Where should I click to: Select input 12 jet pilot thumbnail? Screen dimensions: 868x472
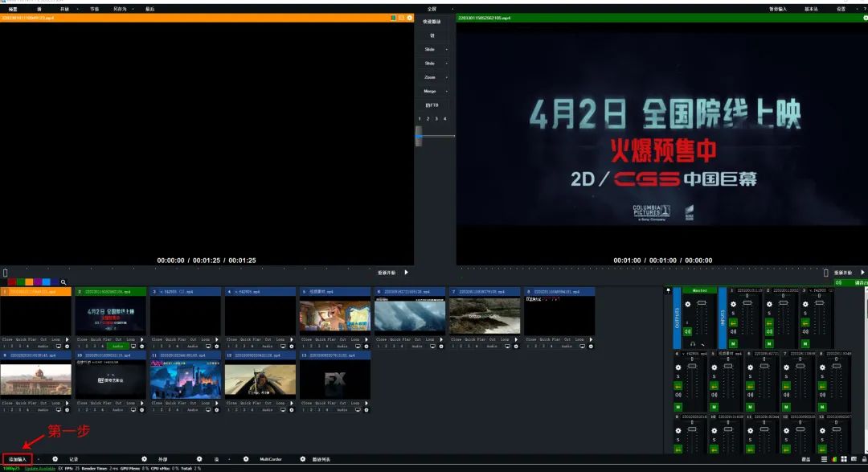tap(260, 380)
